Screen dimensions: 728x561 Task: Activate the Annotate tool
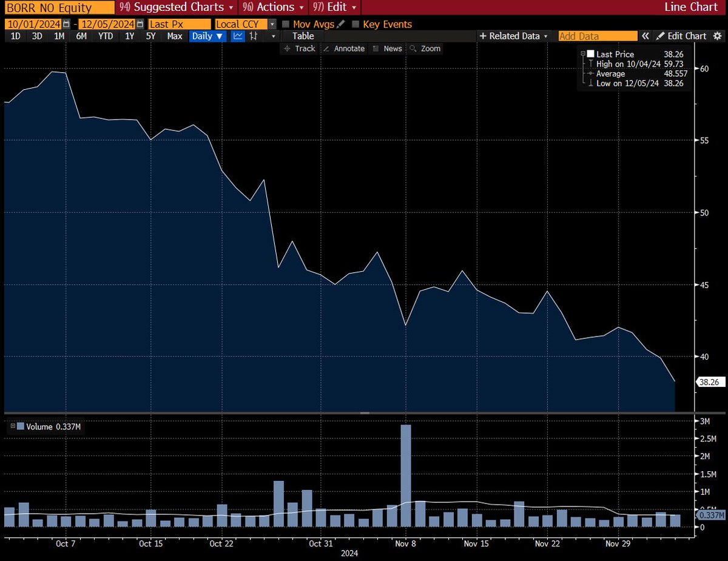click(x=344, y=49)
